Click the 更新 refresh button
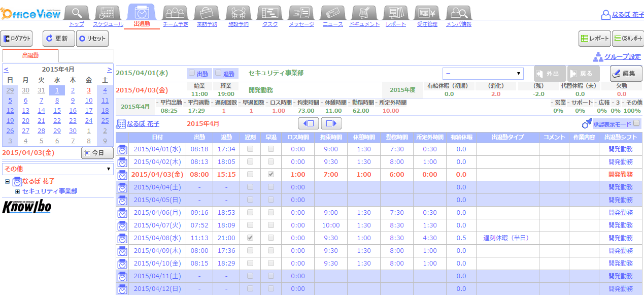 coord(59,39)
